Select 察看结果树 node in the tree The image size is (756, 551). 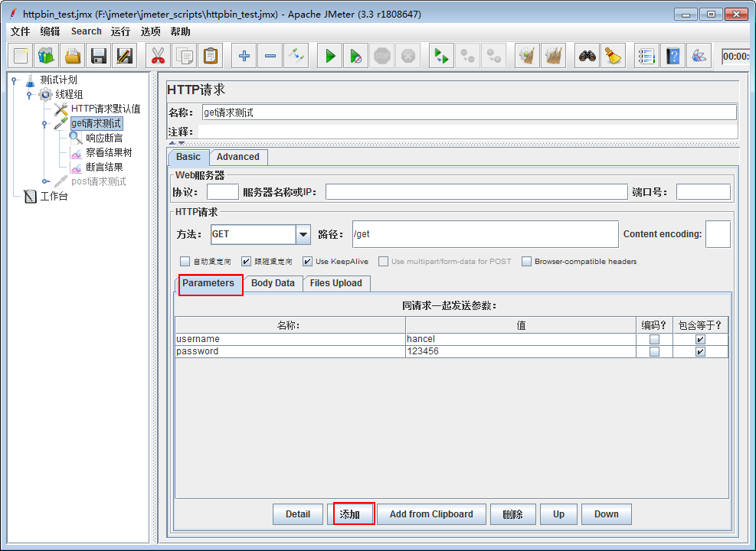click(x=109, y=153)
